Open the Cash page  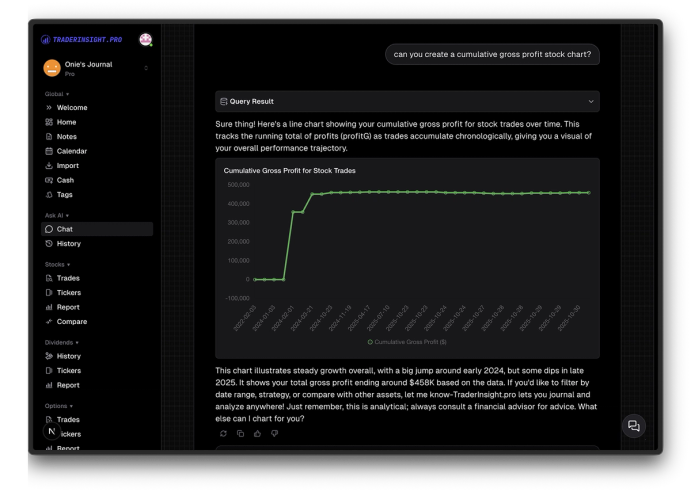65,180
